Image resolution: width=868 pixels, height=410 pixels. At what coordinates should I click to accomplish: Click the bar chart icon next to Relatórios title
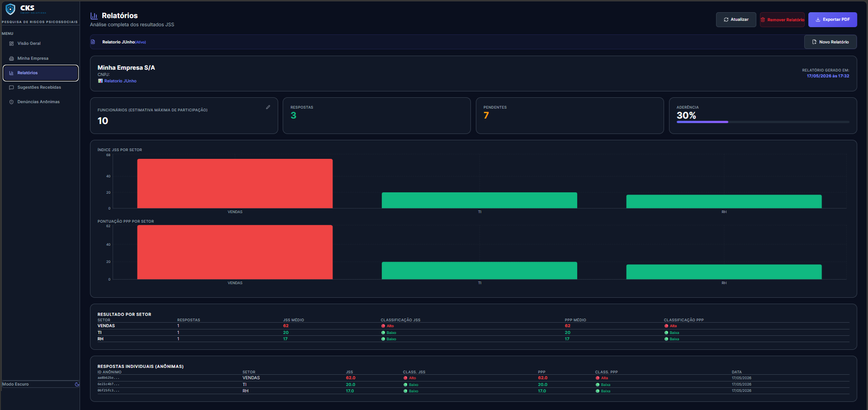tap(94, 16)
